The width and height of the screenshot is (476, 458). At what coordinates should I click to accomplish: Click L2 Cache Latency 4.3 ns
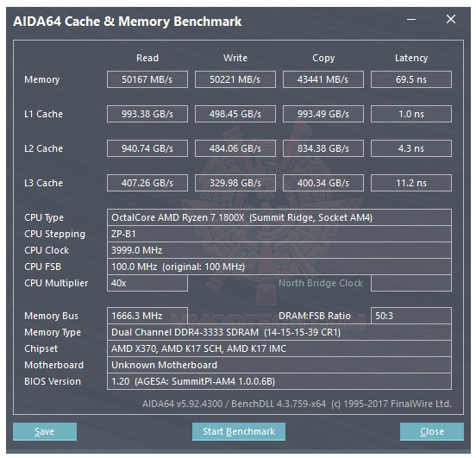[x=411, y=148]
